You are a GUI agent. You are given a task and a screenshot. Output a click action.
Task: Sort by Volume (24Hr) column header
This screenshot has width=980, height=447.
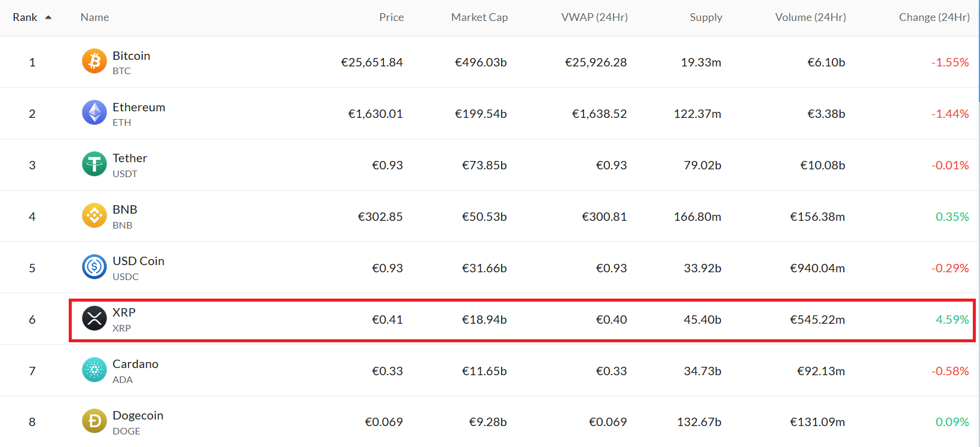[810, 17]
